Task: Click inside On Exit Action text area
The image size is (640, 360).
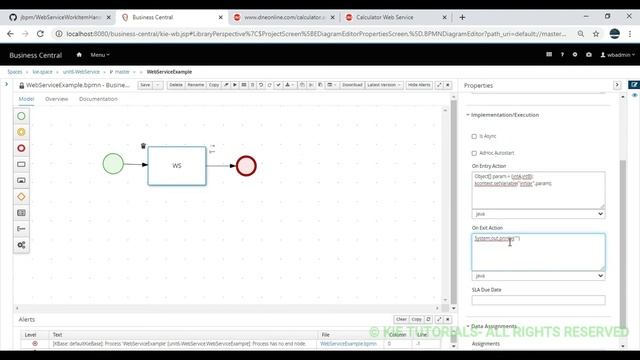Action: pyautogui.click(x=538, y=252)
